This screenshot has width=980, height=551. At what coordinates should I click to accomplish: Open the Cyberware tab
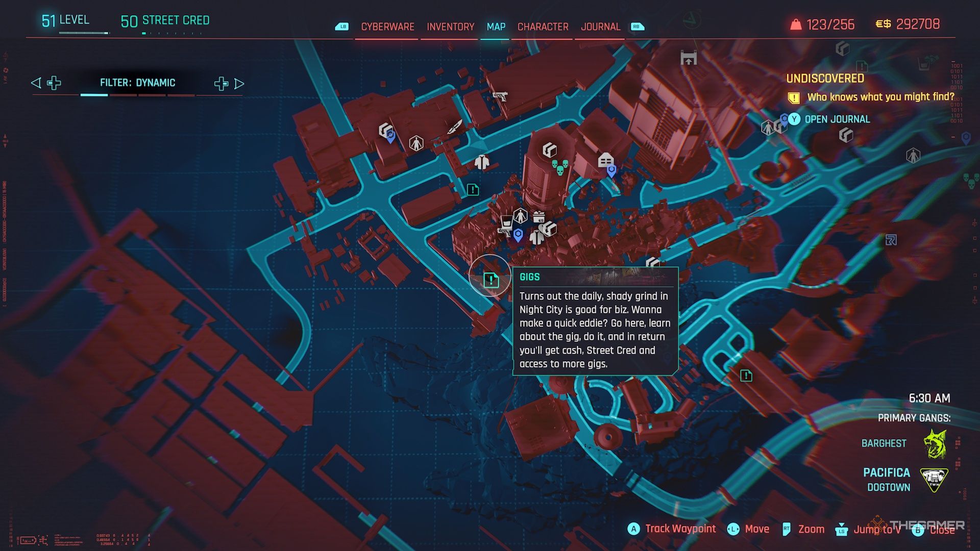[x=387, y=27]
